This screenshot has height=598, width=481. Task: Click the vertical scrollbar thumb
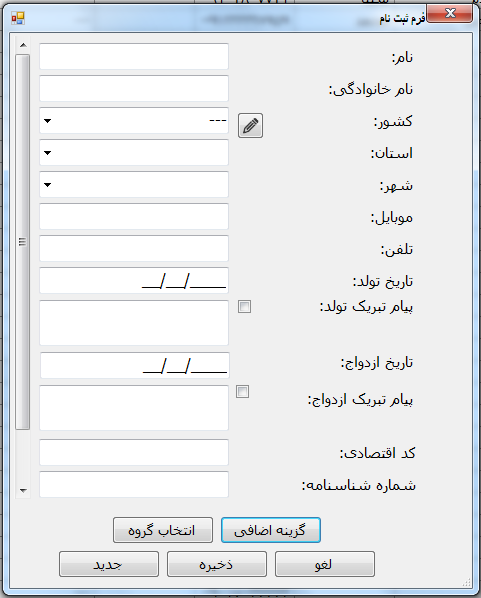coord(23,242)
